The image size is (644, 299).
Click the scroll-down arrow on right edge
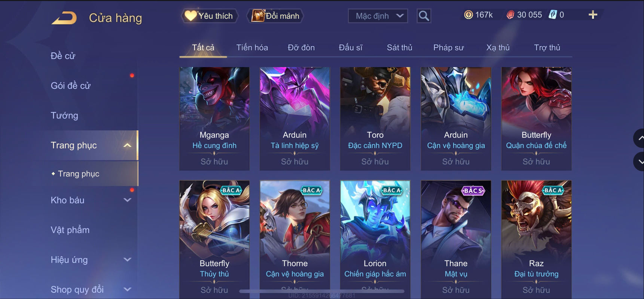click(x=639, y=161)
